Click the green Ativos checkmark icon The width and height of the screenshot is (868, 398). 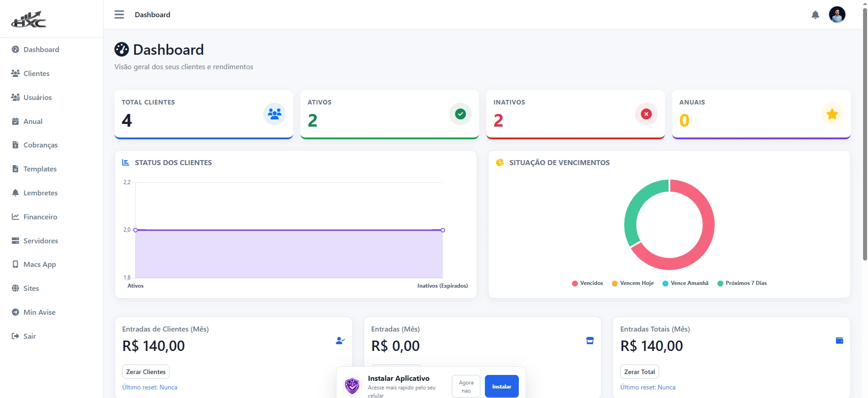click(x=460, y=114)
